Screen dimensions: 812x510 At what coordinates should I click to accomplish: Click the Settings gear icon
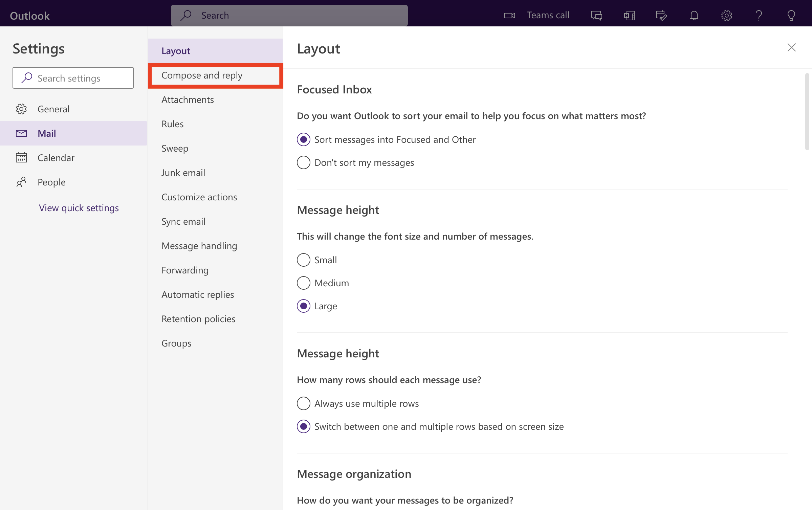727,15
